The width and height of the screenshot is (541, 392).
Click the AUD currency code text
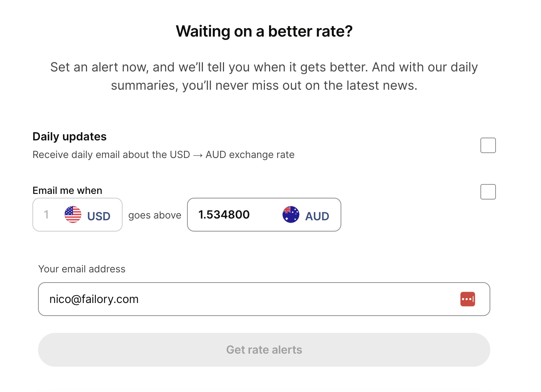coord(317,216)
